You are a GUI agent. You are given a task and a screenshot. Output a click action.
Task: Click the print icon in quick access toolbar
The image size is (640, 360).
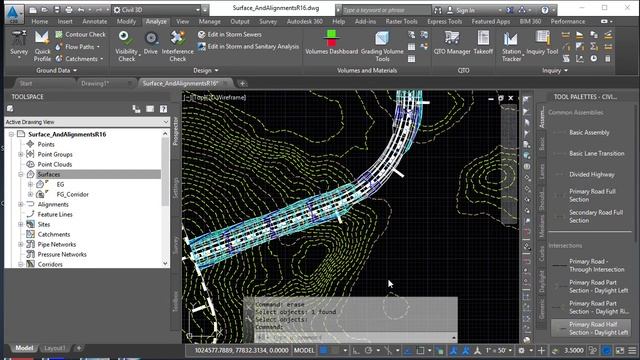point(69,10)
